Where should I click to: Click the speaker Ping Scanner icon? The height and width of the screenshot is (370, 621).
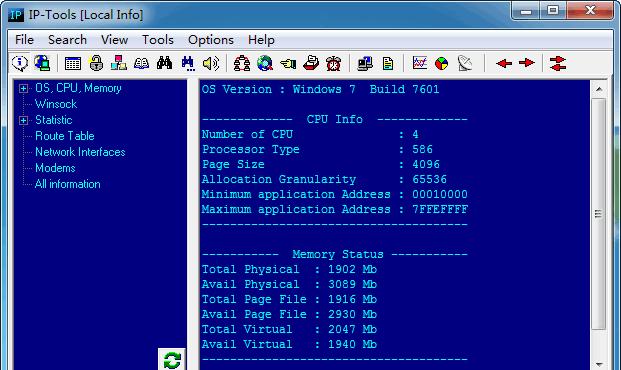[x=211, y=63]
